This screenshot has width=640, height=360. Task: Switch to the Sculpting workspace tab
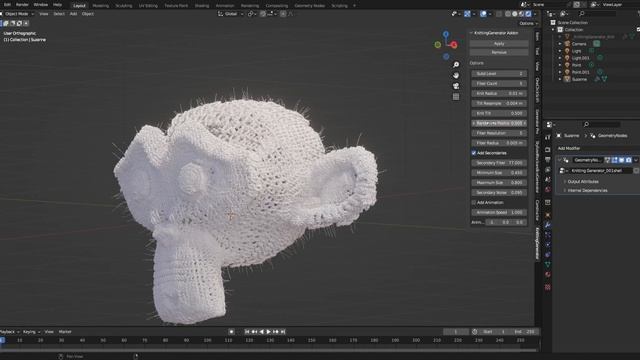pos(124,6)
